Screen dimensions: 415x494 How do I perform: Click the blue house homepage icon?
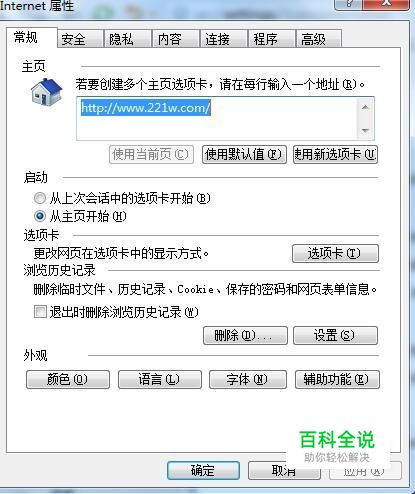pos(47,92)
